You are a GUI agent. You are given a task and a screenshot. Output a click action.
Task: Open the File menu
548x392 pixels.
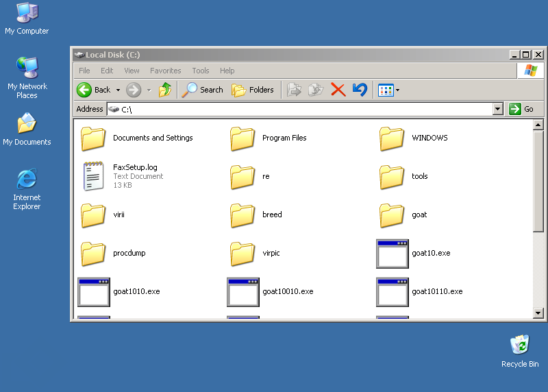(x=84, y=71)
